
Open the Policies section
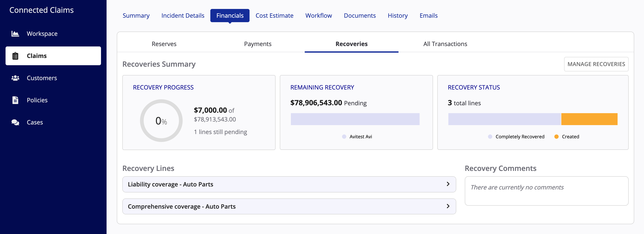click(53, 100)
